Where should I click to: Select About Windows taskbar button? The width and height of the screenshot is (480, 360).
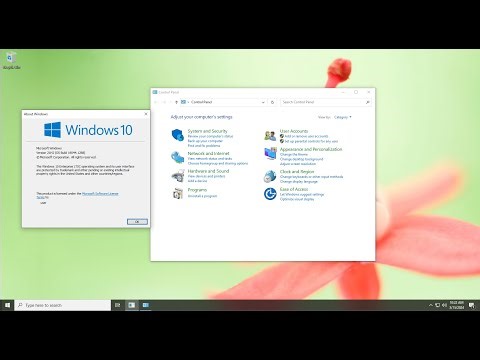point(132,305)
